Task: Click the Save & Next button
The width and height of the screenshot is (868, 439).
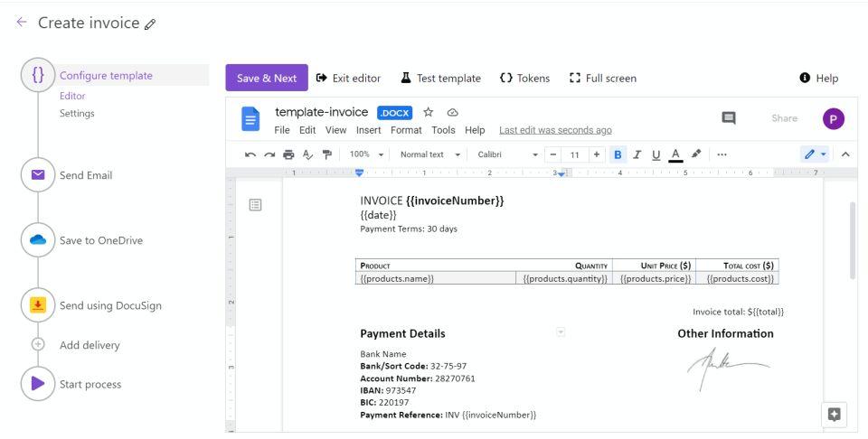Action: click(267, 79)
